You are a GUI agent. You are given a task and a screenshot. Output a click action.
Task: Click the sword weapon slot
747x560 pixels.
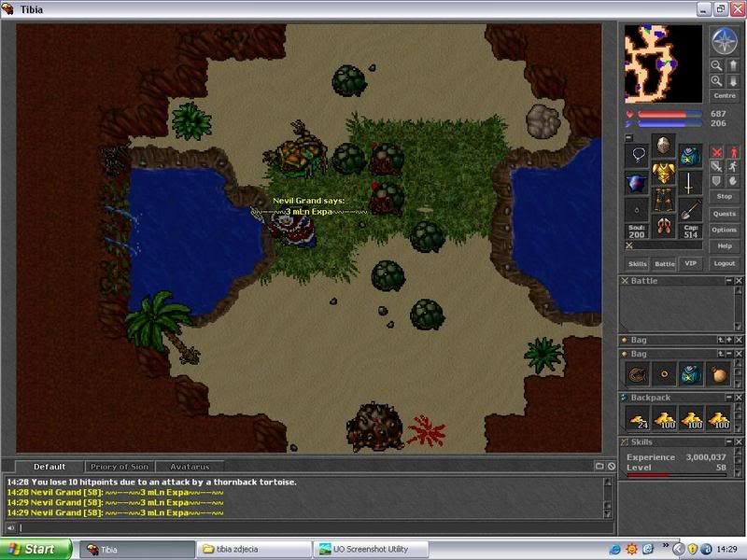690,183
